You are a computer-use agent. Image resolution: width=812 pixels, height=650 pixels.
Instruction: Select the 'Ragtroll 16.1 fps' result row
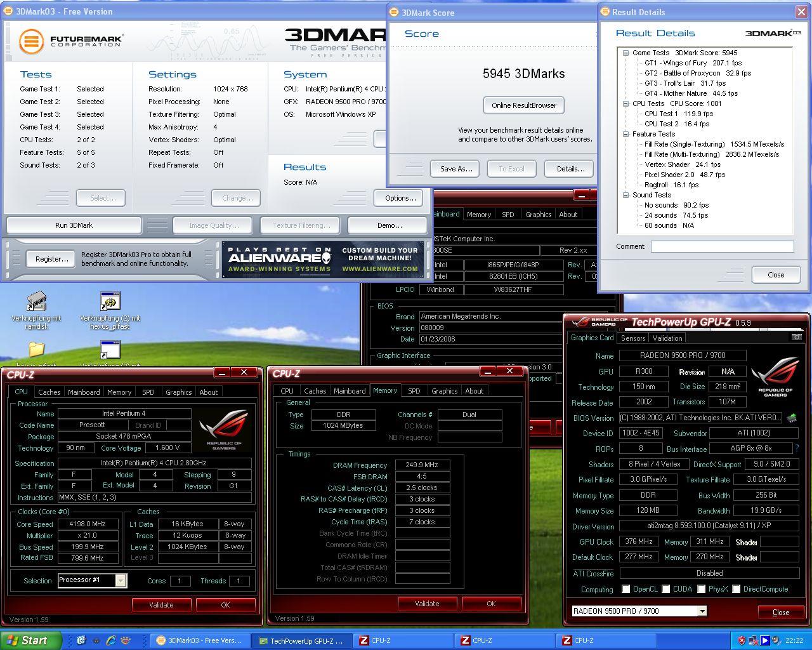coord(671,185)
